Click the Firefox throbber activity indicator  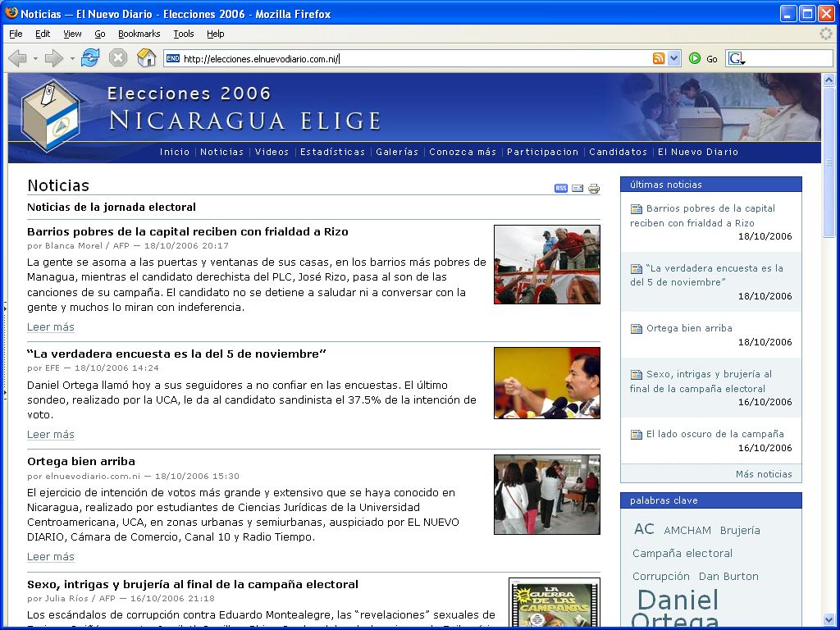coord(825,34)
